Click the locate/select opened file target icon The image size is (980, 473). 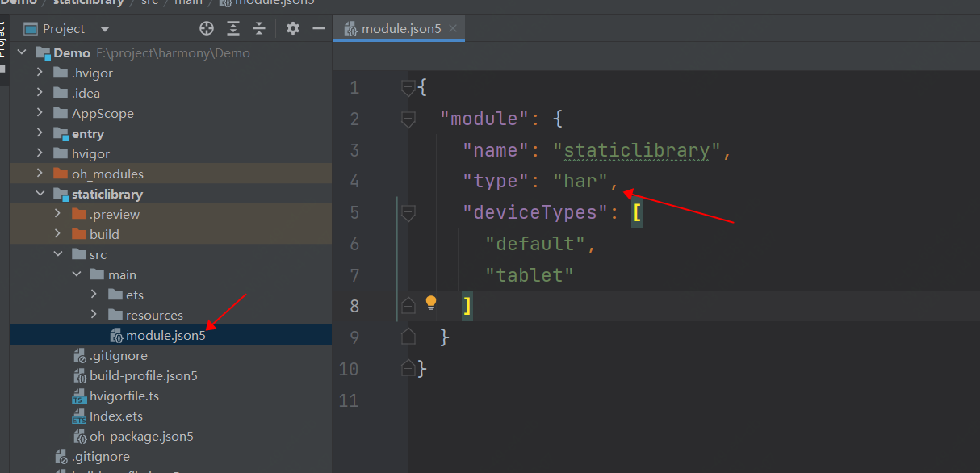(207, 29)
